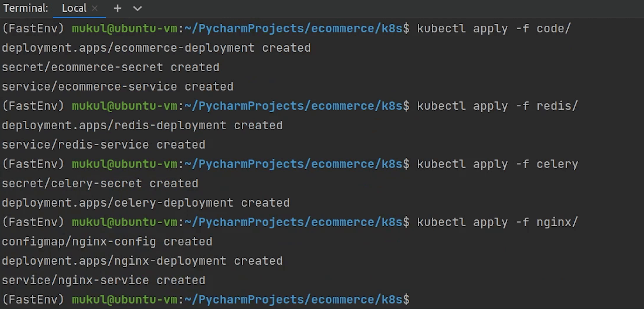
Task: Click the redis-deployment created output line
Action: click(142, 126)
